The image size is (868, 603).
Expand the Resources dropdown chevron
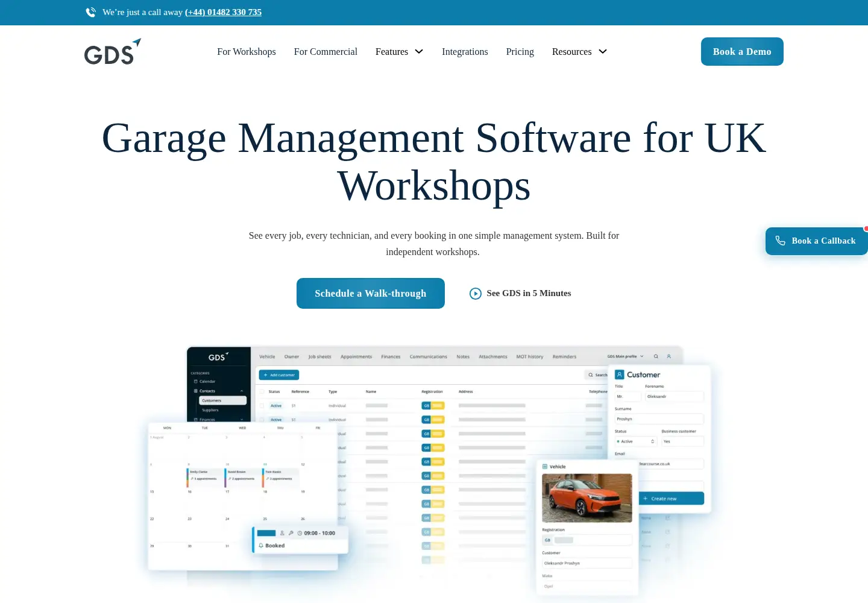coord(603,52)
